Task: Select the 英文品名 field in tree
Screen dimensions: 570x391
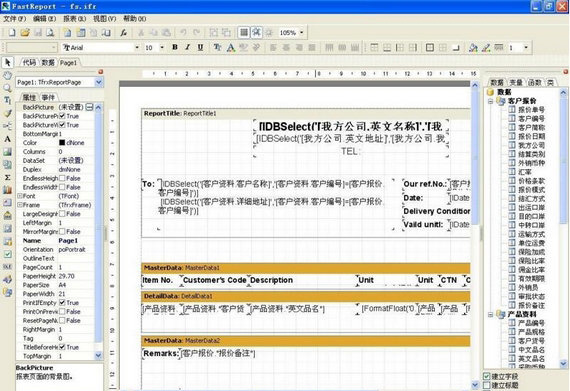Action: tap(531, 359)
